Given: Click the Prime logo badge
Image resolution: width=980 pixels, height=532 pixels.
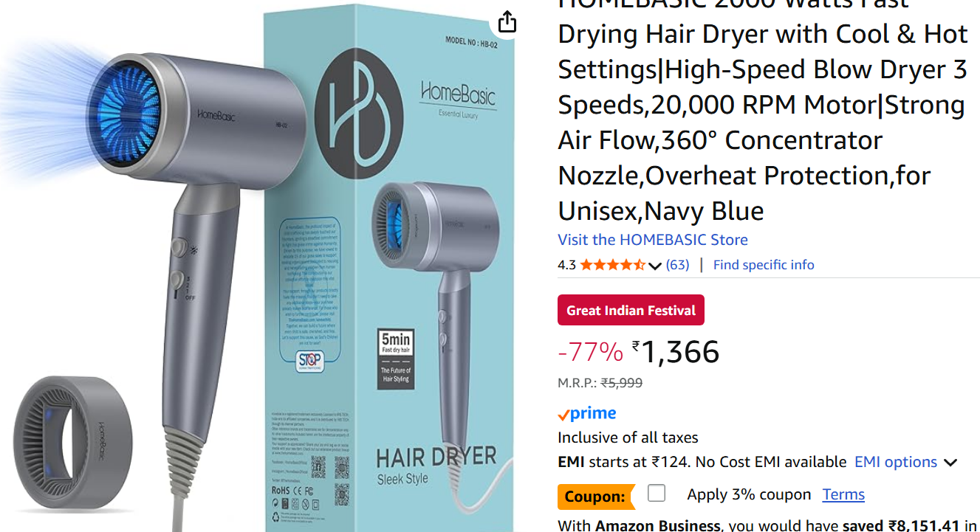Looking at the screenshot, I should pos(587,414).
